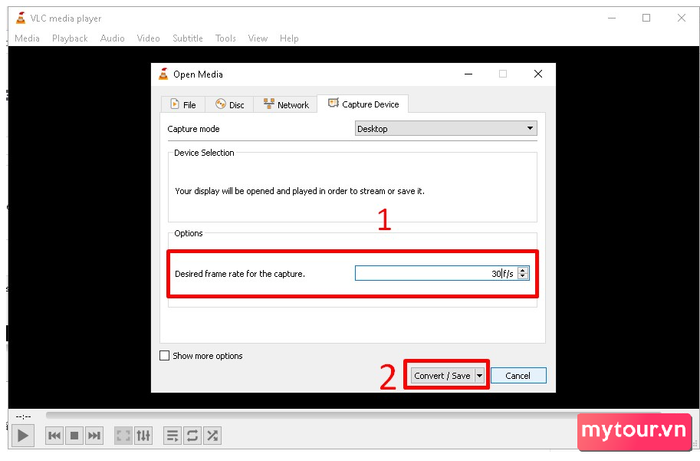Click the previous media track icon
The image size is (700, 461).
pyautogui.click(x=55, y=435)
